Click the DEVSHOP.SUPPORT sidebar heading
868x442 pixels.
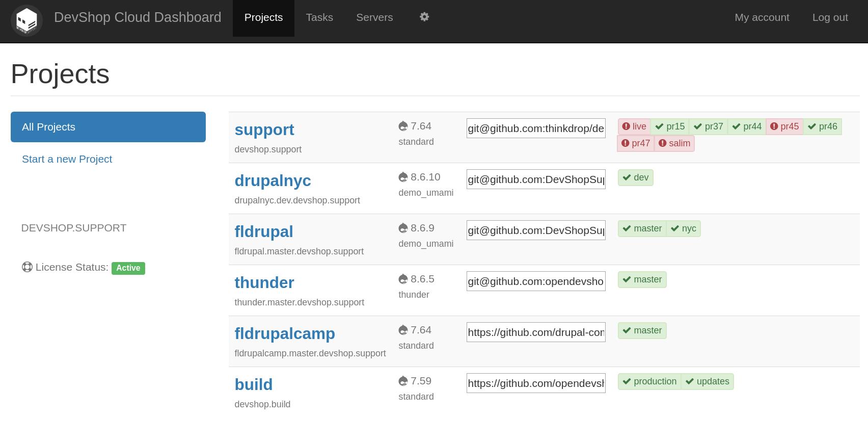tap(74, 228)
